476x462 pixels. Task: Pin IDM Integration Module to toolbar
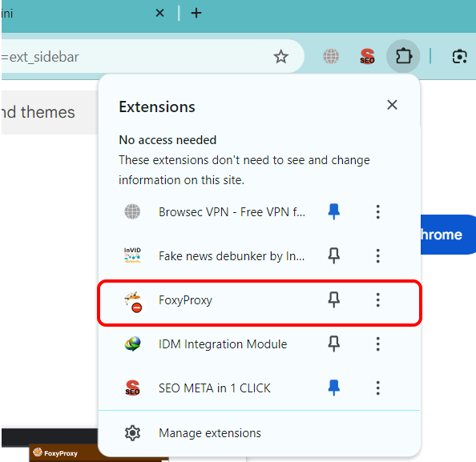(x=333, y=343)
